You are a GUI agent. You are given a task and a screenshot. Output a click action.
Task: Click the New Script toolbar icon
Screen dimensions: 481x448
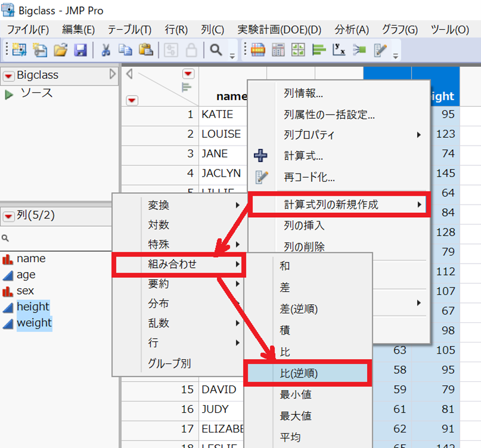[x=40, y=50]
